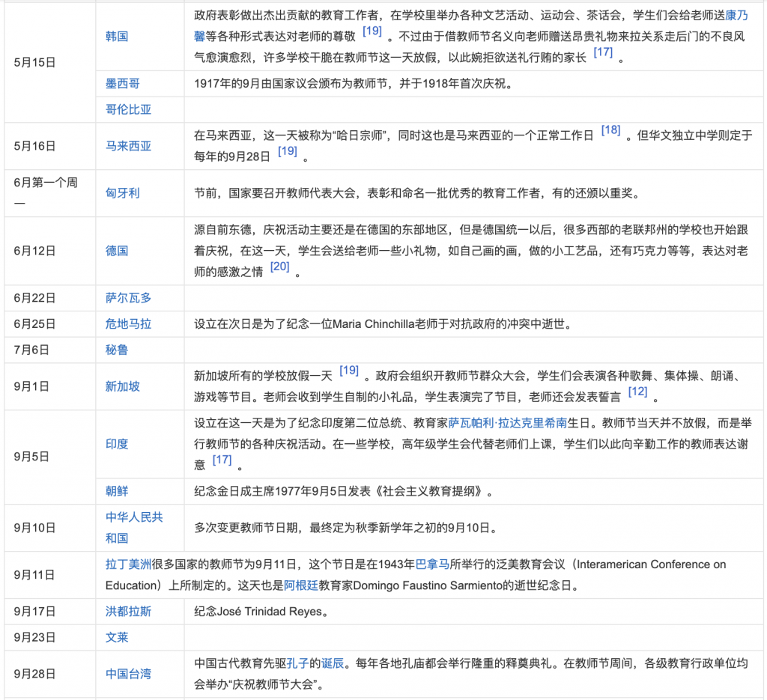Image resolution: width=767 pixels, height=700 pixels.
Task: Follow citation [19] in the 新加坡 row
Action: pyautogui.click(x=349, y=371)
